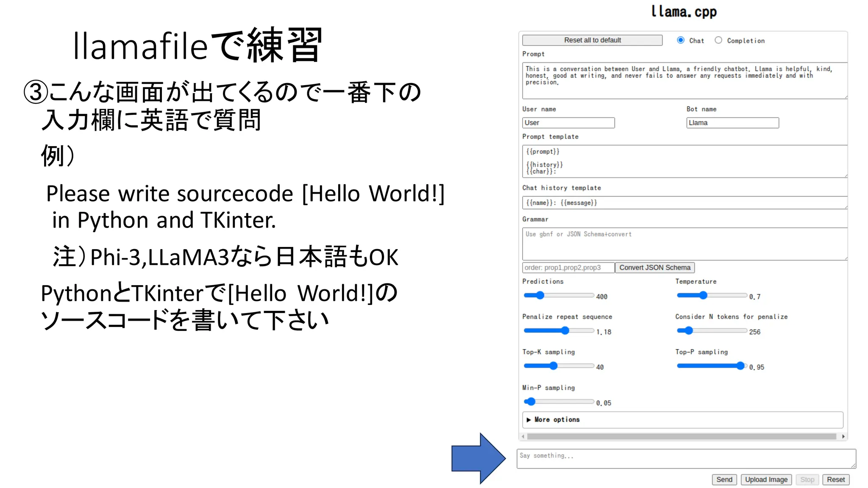Click the horizontal scrollbar right arrow

(843, 436)
